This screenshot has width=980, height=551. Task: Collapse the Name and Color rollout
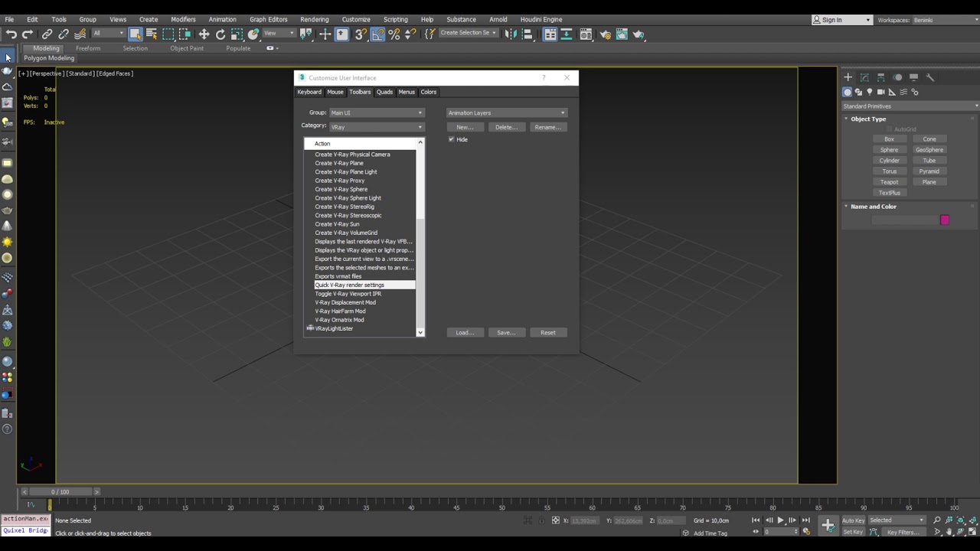[873, 207]
